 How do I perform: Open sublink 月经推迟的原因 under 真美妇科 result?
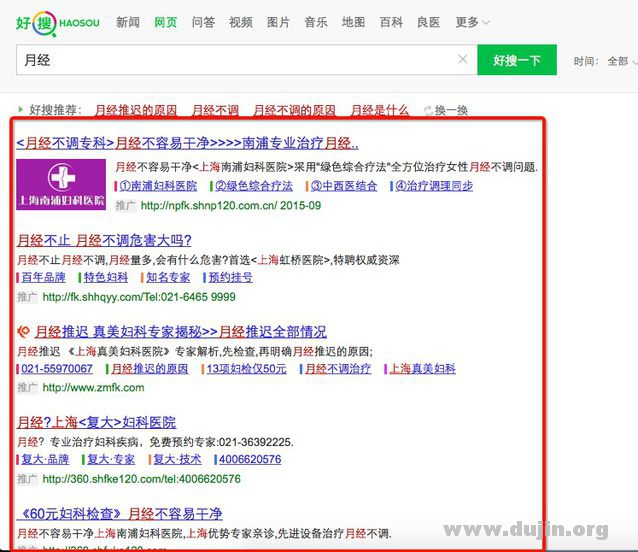150,369
